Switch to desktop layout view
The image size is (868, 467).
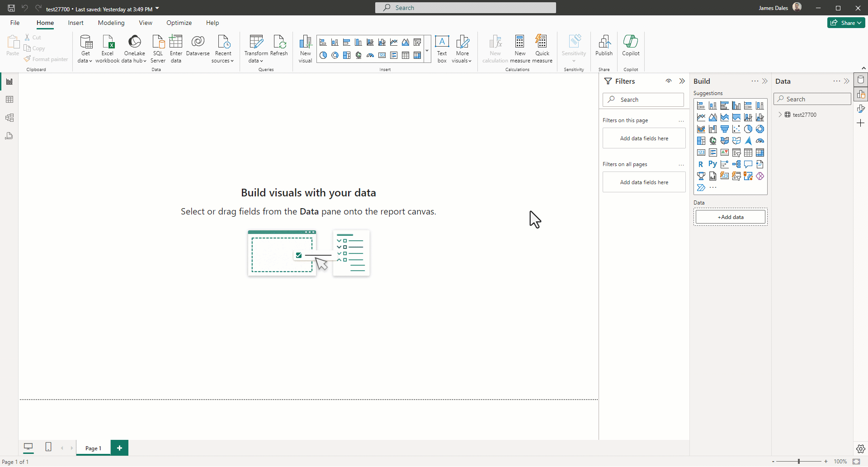click(28, 447)
